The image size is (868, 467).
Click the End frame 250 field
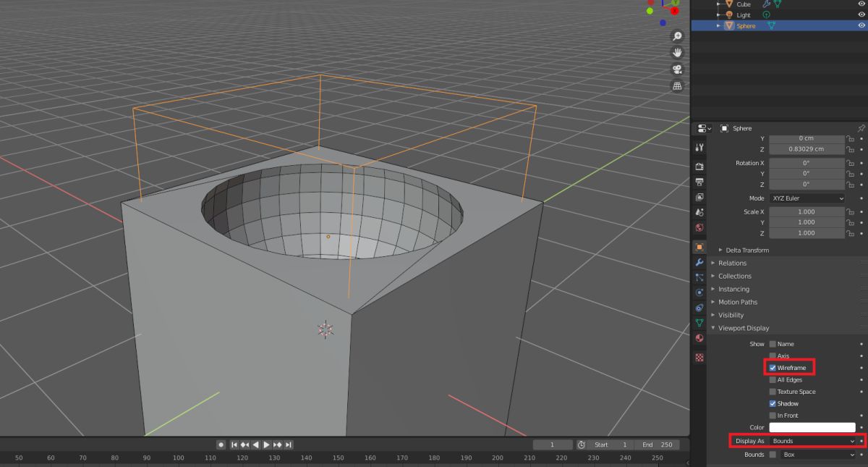(x=657, y=445)
